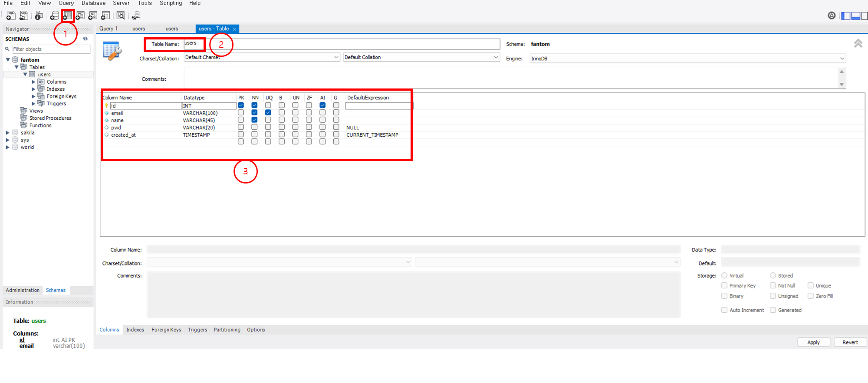The height and width of the screenshot is (383, 868).
Task: Click the reconnect to DBMS icon
Action: point(136,16)
